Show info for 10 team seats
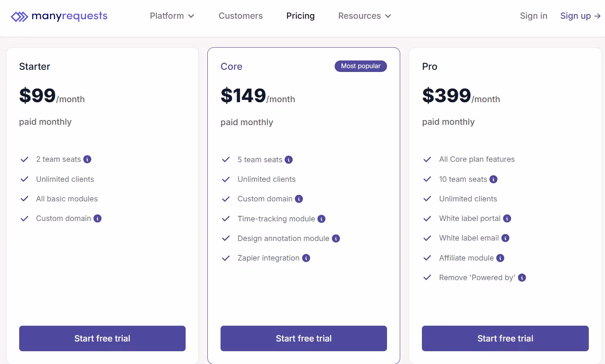 [493, 179]
